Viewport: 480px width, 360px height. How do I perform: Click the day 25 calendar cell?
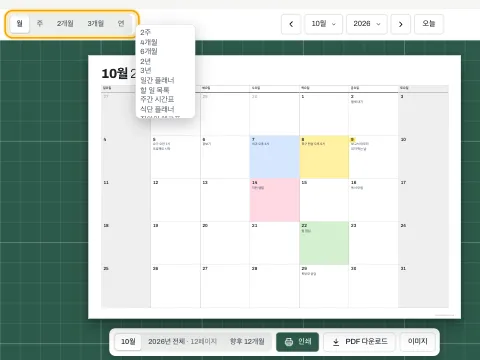(126, 286)
